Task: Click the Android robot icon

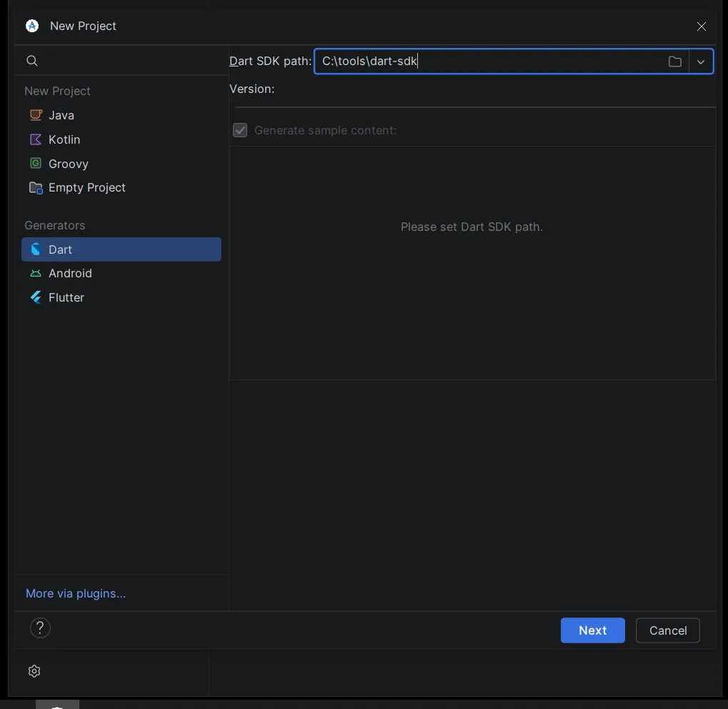Action: (x=36, y=273)
